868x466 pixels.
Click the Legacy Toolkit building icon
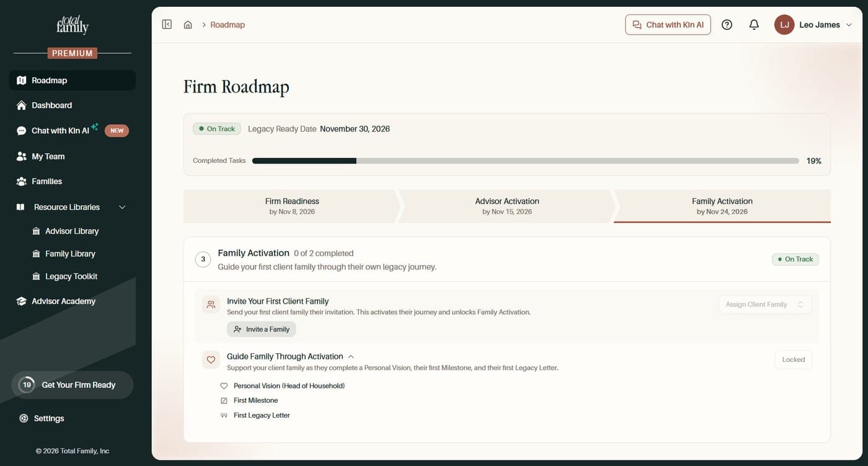coord(36,276)
